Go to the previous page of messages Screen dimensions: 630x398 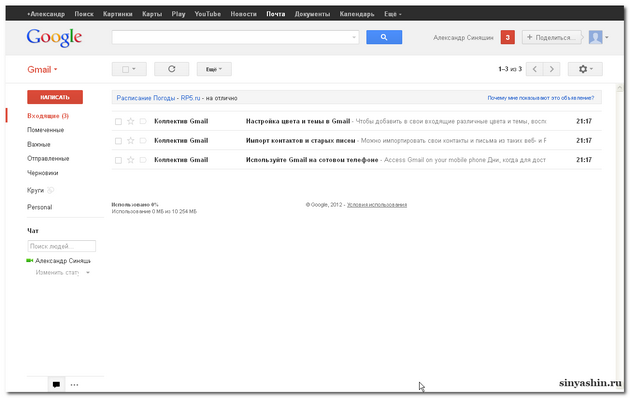(534, 69)
